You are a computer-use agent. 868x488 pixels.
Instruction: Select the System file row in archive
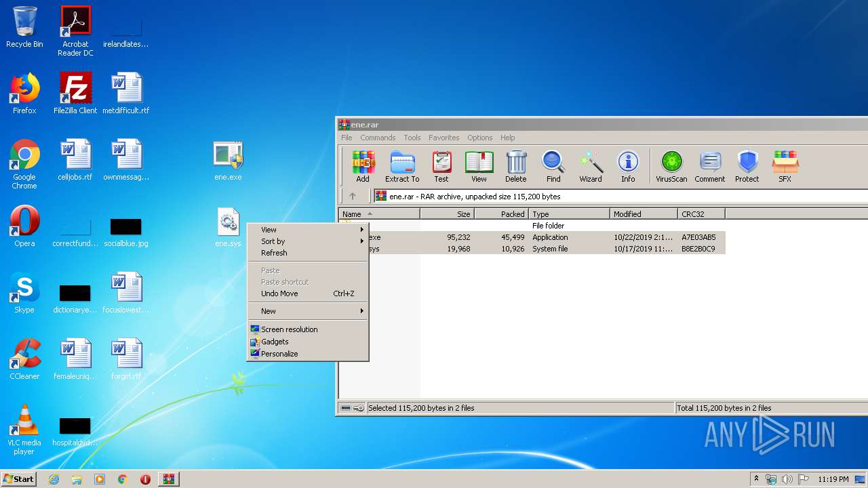(532, 249)
